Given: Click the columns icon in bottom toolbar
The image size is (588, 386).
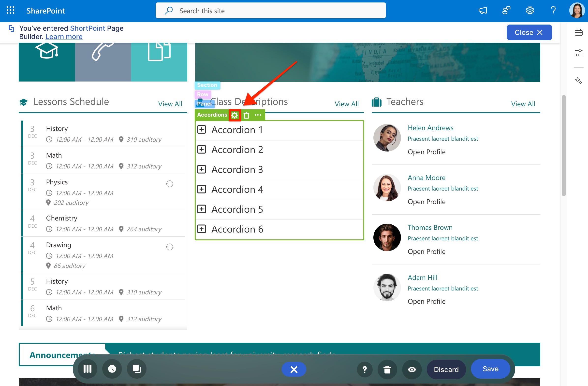Looking at the screenshot, I should 88,369.
